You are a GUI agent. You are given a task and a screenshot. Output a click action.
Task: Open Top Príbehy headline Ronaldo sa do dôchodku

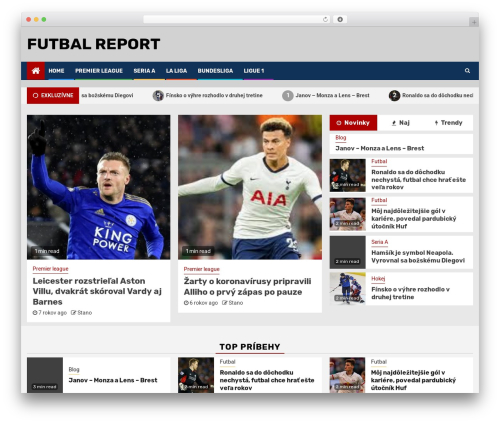pyautogui.click(x=267, y=380)
